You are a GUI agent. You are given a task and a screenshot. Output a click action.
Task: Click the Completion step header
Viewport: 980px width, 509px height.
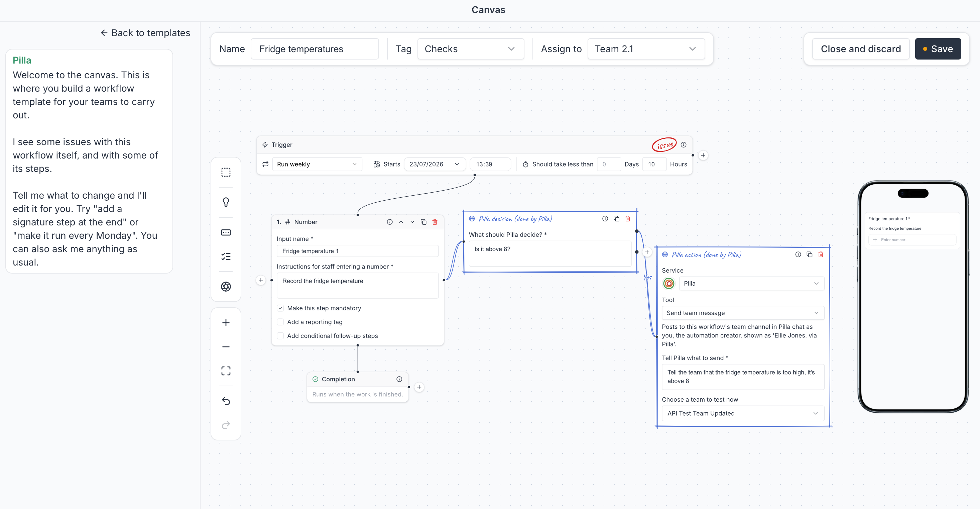pos(358,379)
